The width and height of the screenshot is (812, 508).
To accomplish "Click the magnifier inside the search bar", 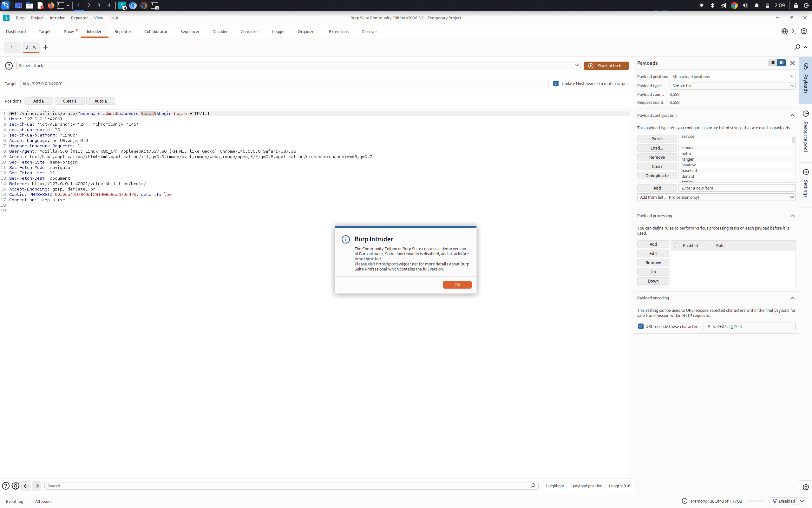I will (533, 486).
